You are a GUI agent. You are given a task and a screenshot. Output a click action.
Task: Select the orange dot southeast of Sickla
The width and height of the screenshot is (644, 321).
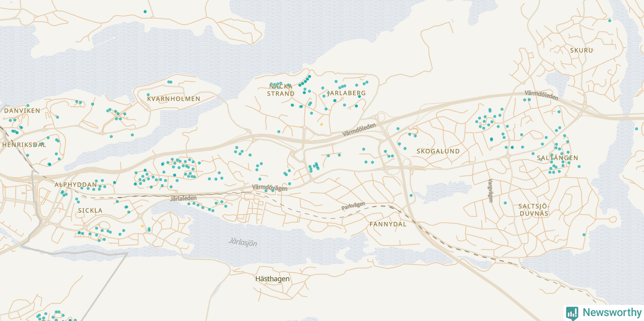142,226
